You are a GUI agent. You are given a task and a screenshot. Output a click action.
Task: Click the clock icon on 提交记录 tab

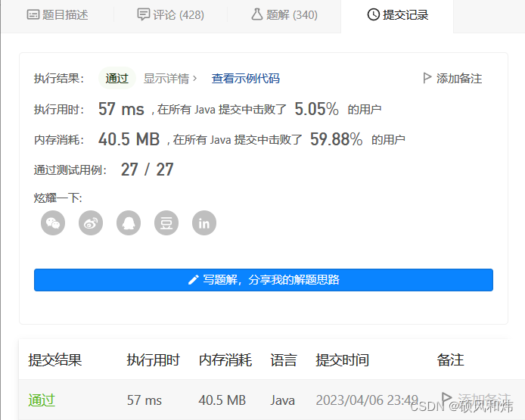(x=374, y=14)
